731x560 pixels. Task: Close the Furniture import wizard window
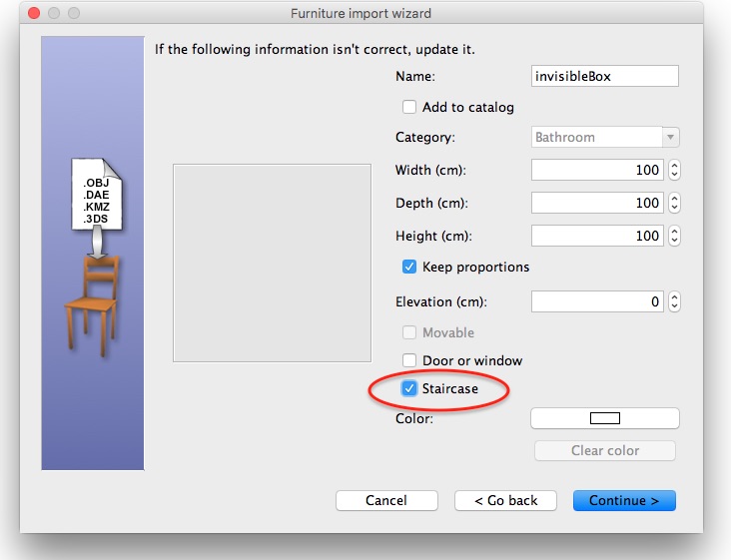tap(34, 14)
